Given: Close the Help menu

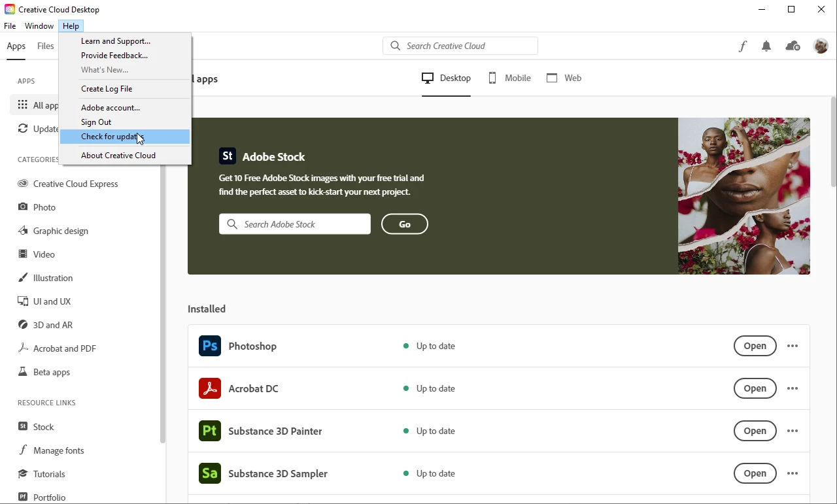Looking at the screenshot, I should [x=71, y=26].
